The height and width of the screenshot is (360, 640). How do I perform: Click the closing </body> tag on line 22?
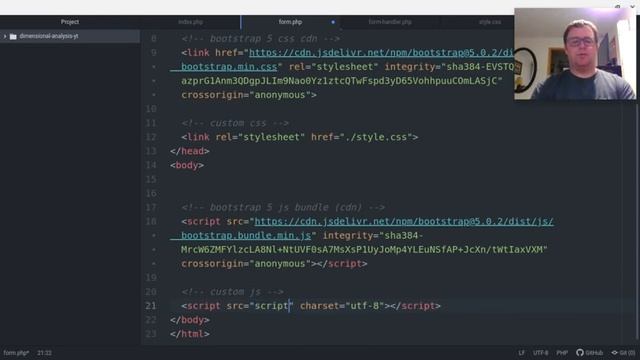(x=190, y=320)
